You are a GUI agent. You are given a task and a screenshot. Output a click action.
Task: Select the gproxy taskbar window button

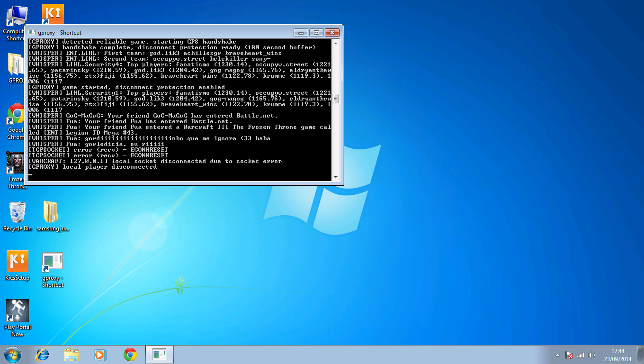click(x=159, y=354)
